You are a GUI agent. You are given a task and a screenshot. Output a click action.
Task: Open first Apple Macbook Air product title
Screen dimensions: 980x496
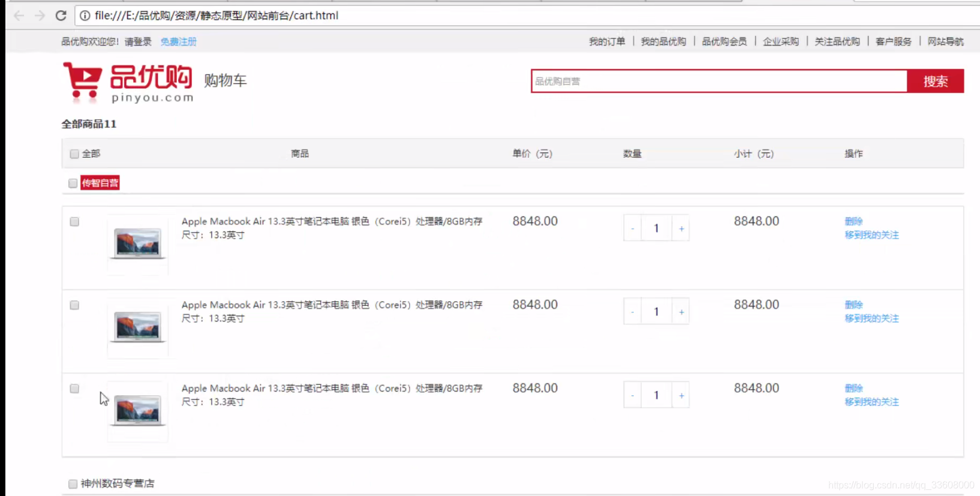point(332,221)
